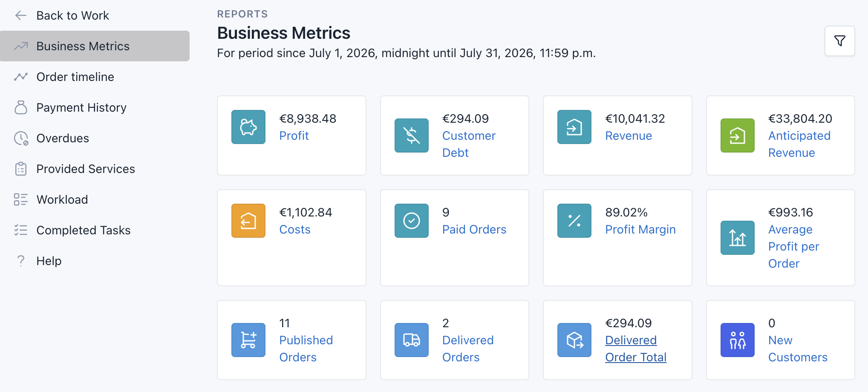The height and width of the screenshot is (392, 868).
Task: Click the truck Delivered Orders icon
Action: click(412, 340)
